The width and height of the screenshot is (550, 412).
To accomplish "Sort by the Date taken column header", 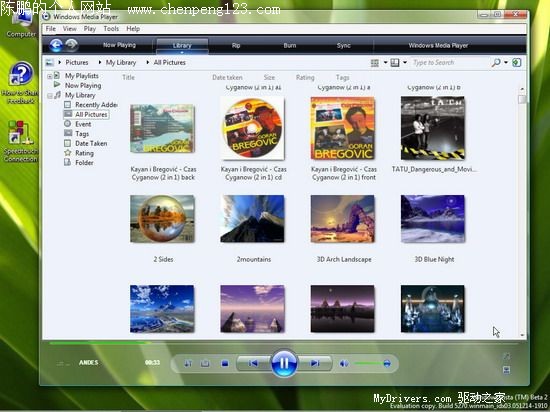I will pos(227,77).
